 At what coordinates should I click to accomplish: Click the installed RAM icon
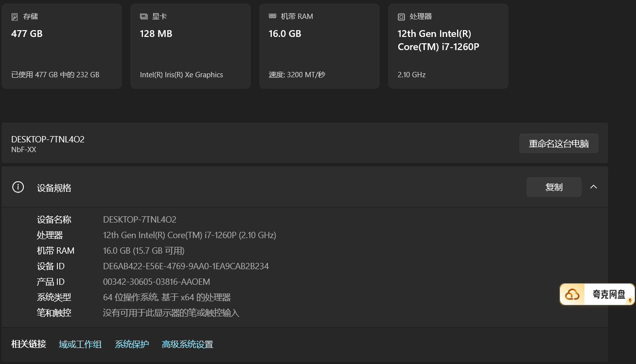[272, 16]
